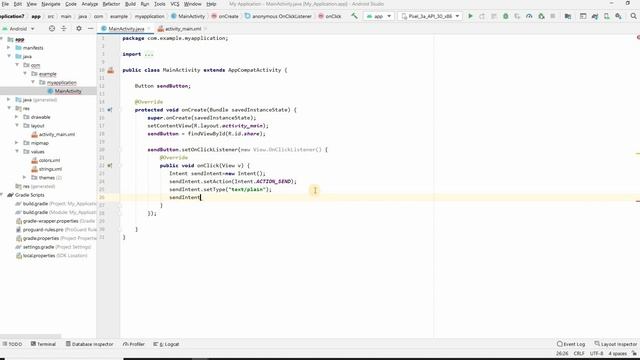Close the MainActivity.java tab
The image size is (640, 360).
click(x=149, y=29)
